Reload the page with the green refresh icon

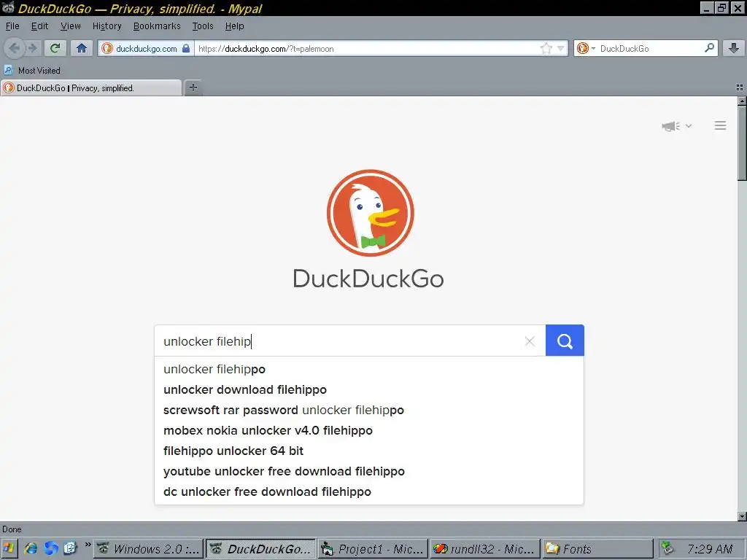[x=55, y=48]
